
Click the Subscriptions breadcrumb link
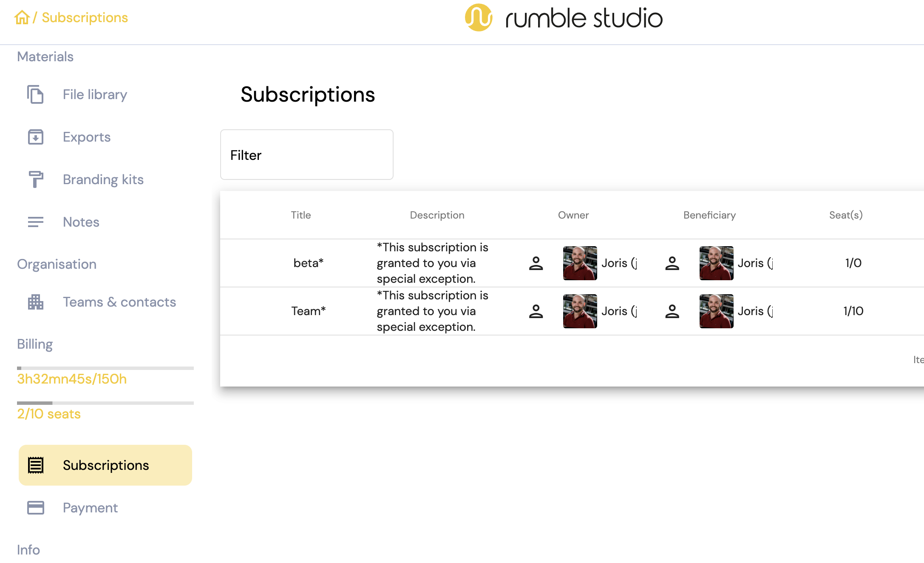85,17
